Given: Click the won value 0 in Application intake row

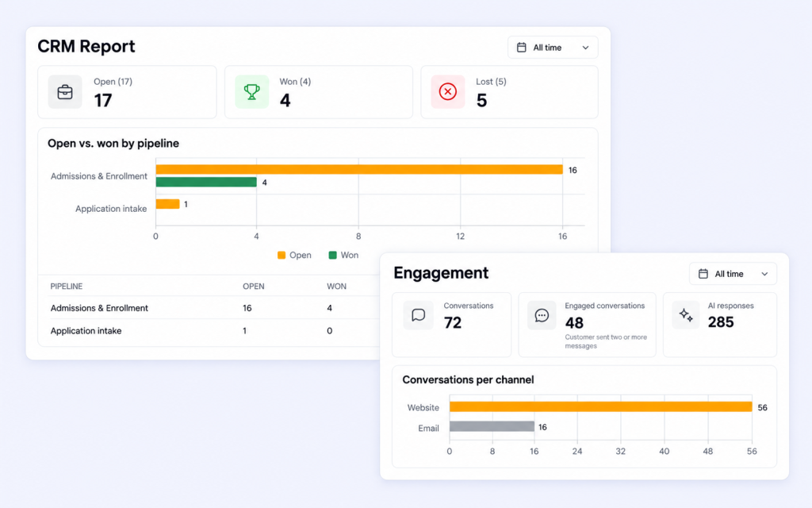Looking at the screenshot, I should point(329,331).
